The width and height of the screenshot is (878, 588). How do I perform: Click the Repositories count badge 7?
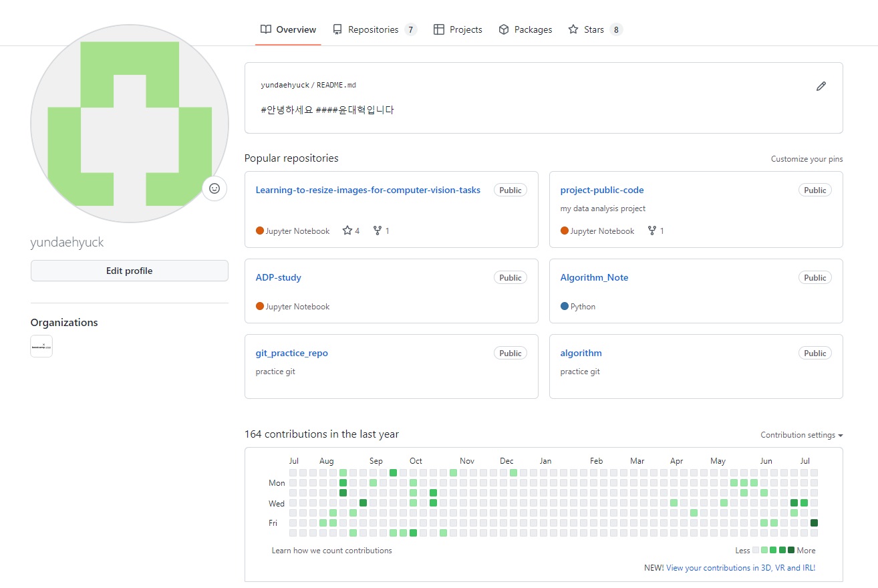[410, 29]
